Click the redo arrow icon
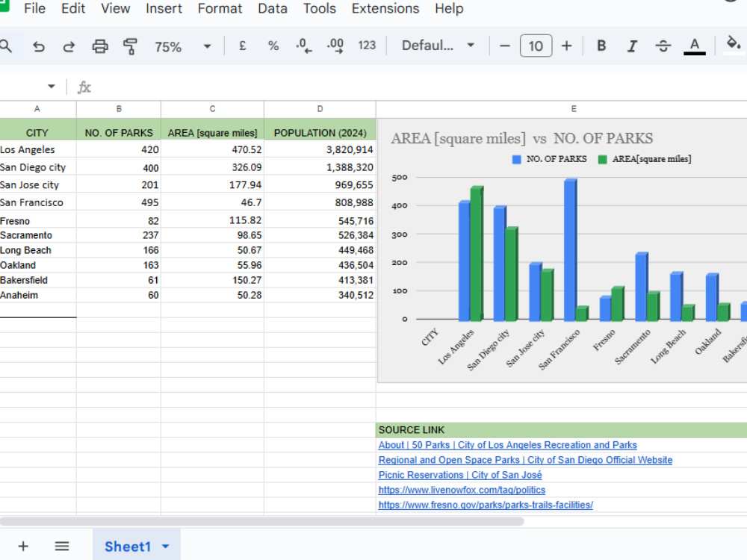 point(69,46)
